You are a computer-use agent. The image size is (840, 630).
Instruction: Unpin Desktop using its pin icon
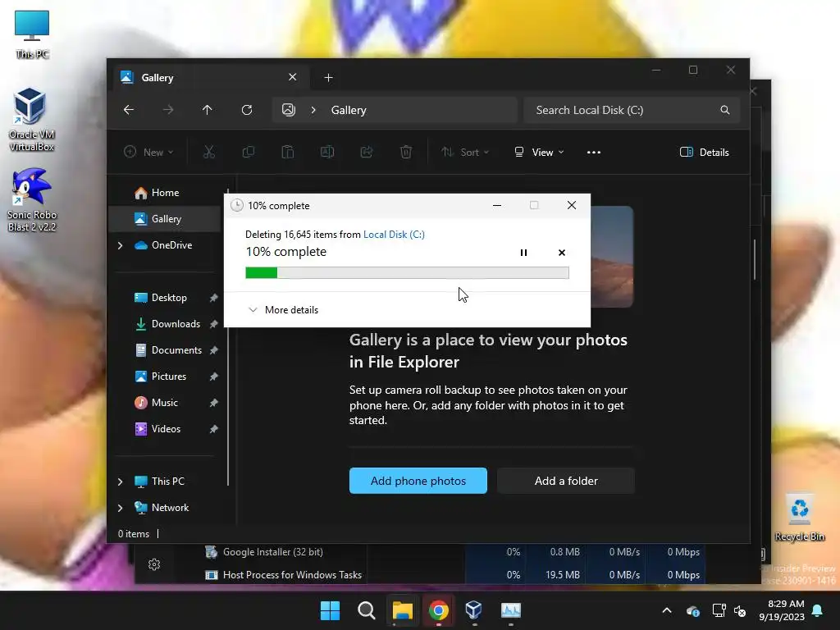213,298
